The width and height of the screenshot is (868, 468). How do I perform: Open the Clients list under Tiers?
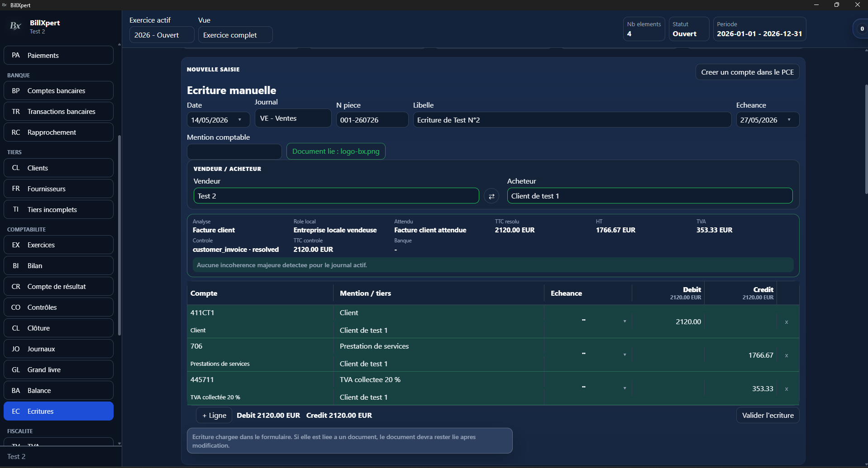[x=58, y=168]
